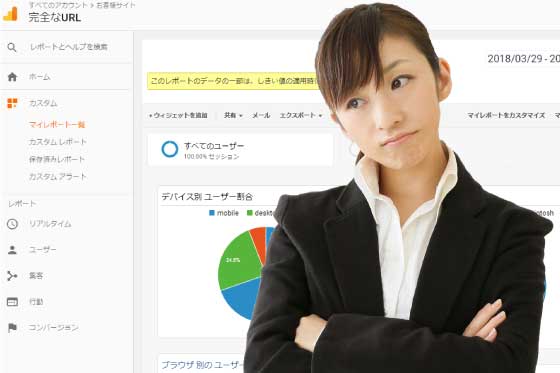
Task: Click ウィジェットを追加 button
Action: [178, 115]
